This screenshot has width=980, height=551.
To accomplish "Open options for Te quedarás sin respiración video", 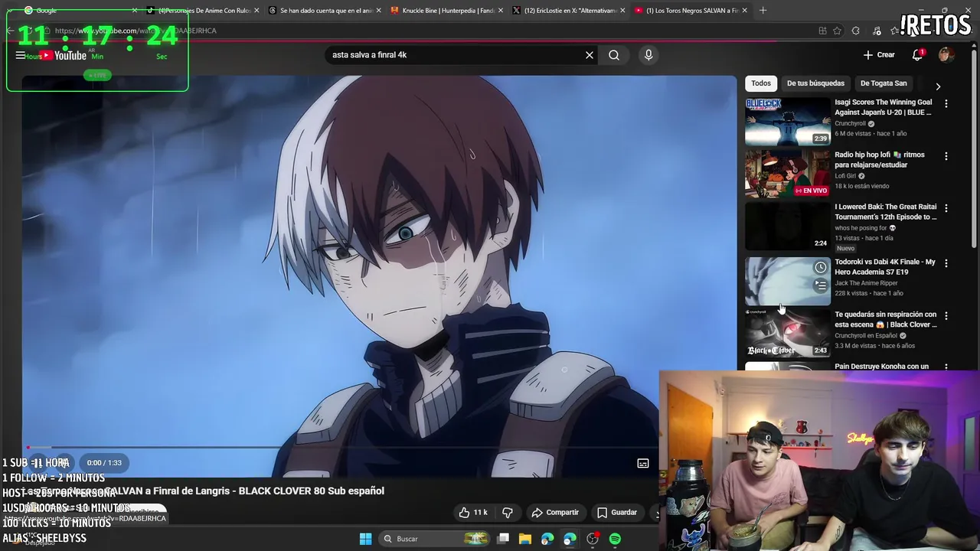I will [x=946, y=315].
